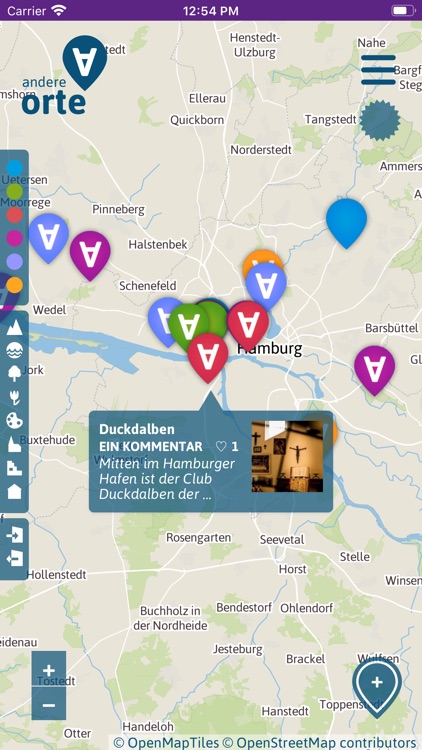Filter places by the tree icon
This screenshot has width=422, height=750.
(14, 374)
